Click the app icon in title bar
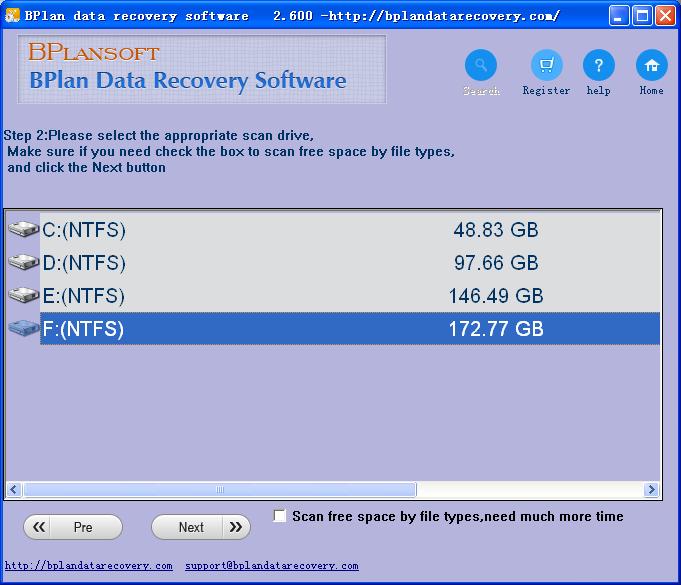The image size is (681, 585). [12, 15]
